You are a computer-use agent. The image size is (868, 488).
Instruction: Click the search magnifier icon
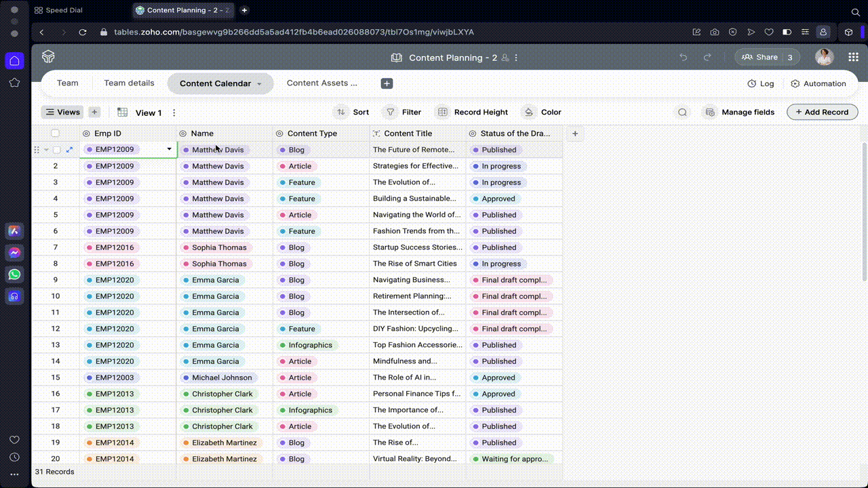pos(682,113)
